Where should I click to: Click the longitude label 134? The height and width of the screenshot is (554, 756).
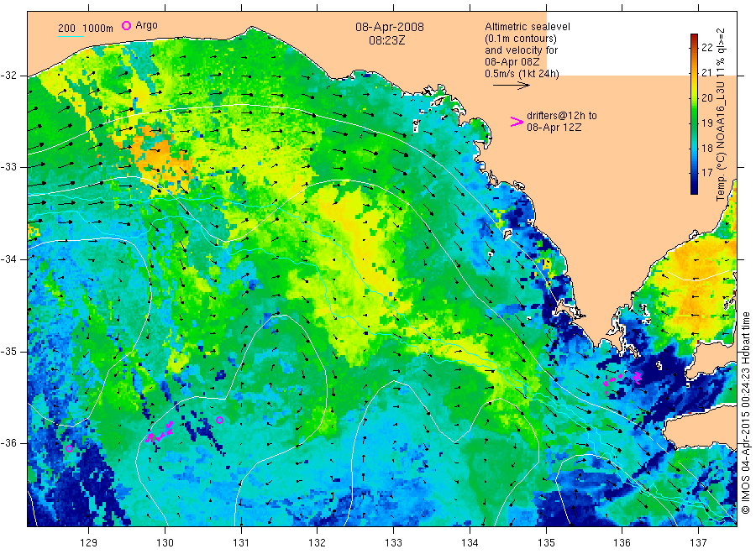(470, 543)
